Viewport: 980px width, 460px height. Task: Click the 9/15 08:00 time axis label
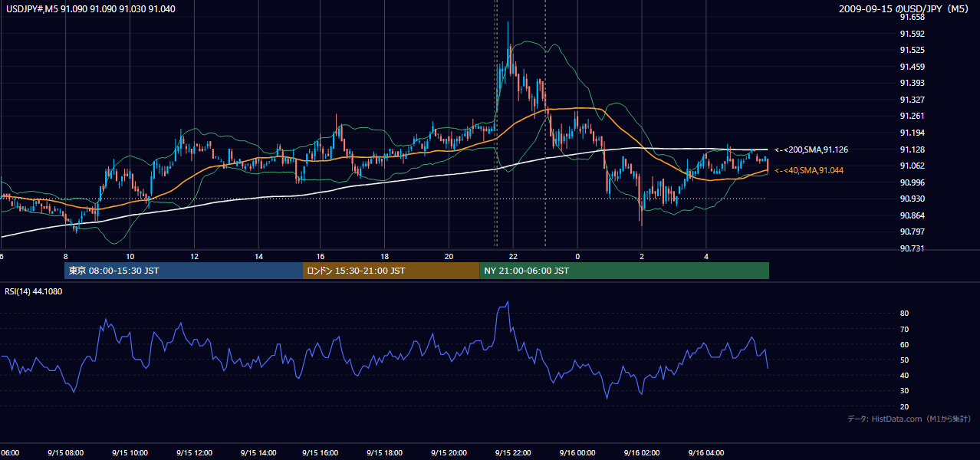[x=65, y=452]
